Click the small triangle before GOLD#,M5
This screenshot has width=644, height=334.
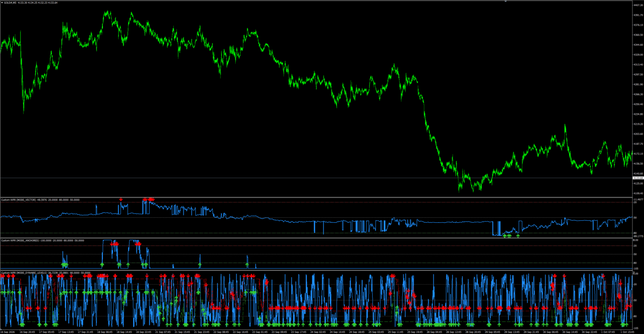pyautogui.click(x=2, y=3)
